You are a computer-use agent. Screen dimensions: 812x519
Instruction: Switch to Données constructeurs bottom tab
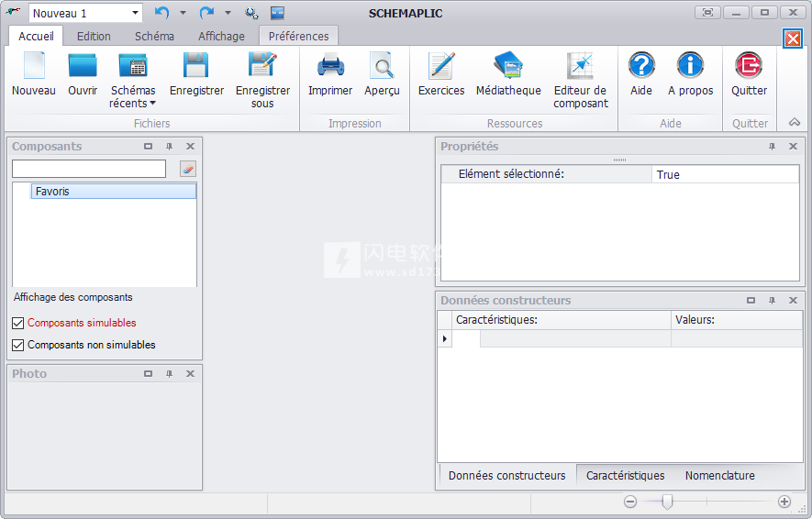click(507, 476)
